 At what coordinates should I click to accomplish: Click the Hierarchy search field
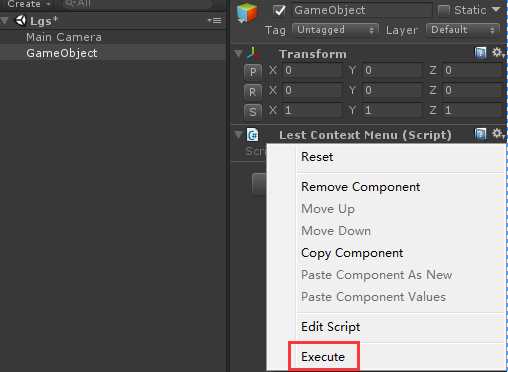coord(137,4)
